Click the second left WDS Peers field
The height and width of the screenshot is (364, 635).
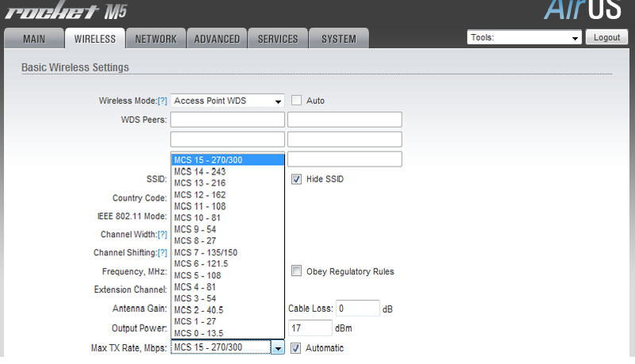tap(227, 139)
